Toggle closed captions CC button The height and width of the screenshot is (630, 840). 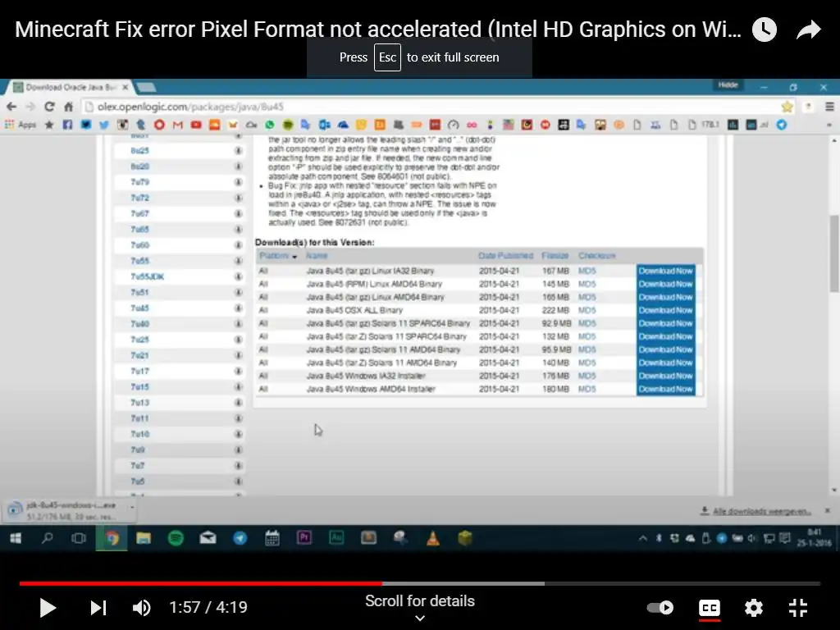[x=710, y=608]
